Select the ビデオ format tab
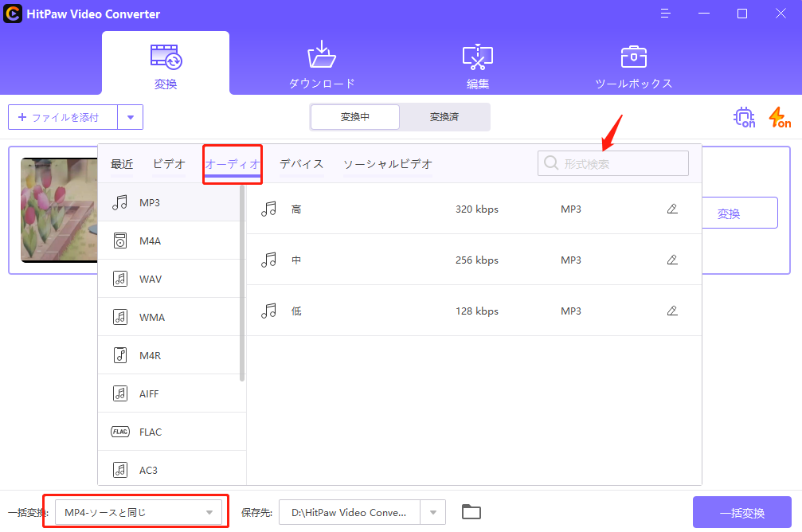The height and width of the screenshot is (532, 802). (169, 164)
